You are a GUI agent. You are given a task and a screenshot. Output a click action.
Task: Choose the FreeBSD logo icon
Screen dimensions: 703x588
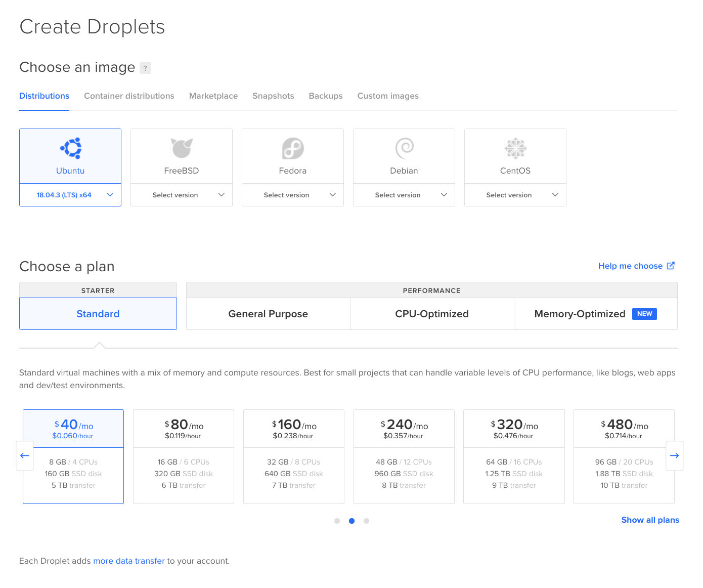(182, 148)
